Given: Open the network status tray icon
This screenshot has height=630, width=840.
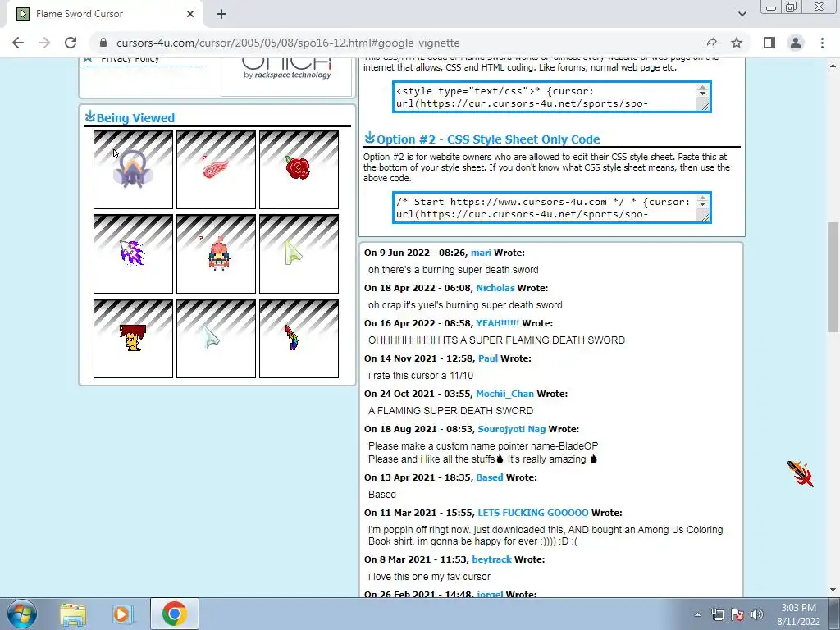Looking at the screenshot, I should coord(717,614).
